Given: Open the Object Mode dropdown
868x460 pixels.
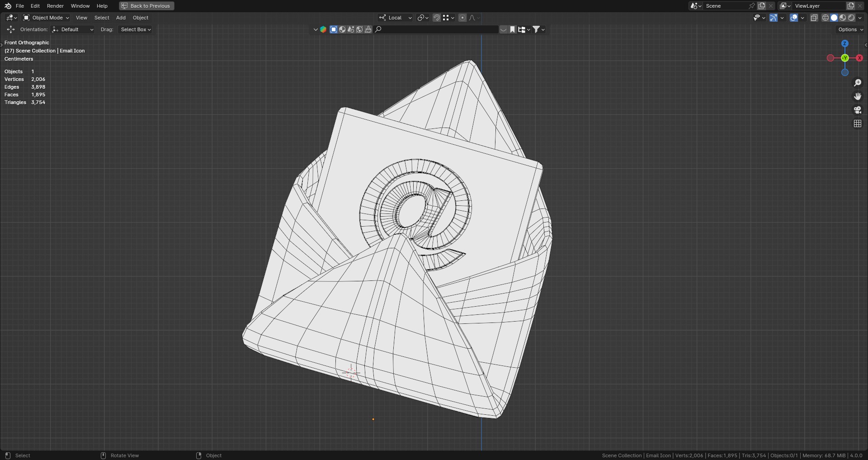Looking at the screenshot, I should [x=46, y=18].
